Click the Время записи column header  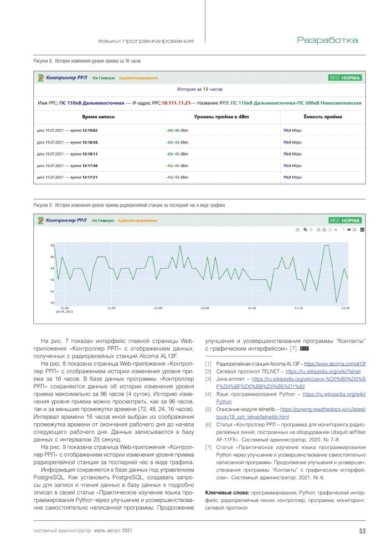point(98,116)
